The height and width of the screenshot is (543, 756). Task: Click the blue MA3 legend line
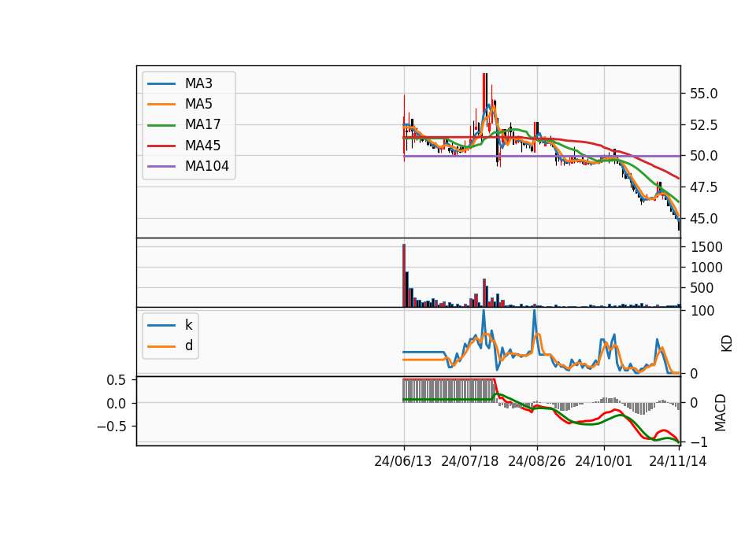(161, 84)
